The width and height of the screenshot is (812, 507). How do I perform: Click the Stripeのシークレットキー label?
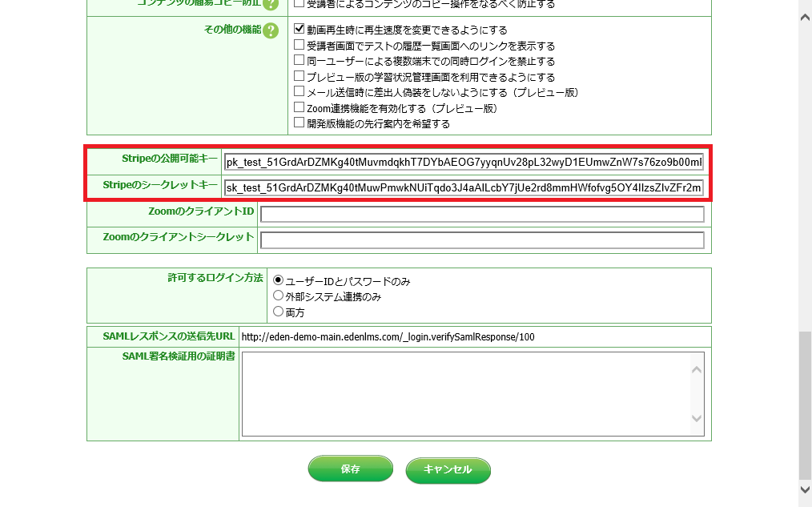(160, 185)
